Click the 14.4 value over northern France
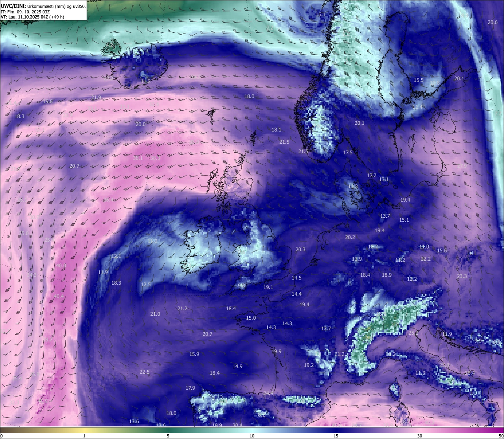Image resolution: width=504 pixels, height=439 pixels. point(296,294)
